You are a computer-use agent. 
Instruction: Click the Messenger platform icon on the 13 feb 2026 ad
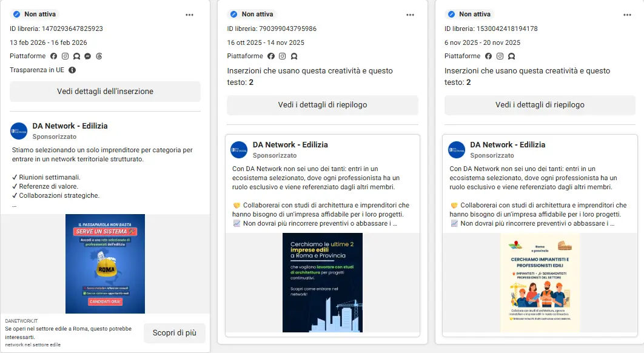point(87,56)
